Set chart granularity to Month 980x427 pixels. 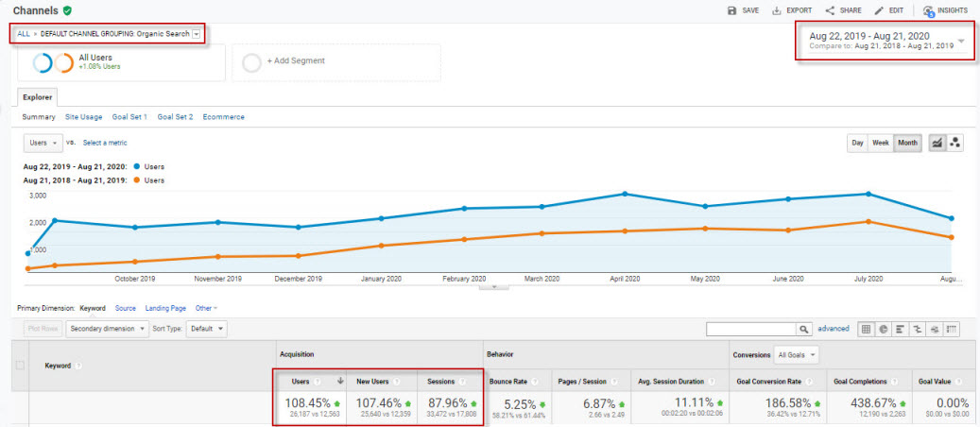907,144
